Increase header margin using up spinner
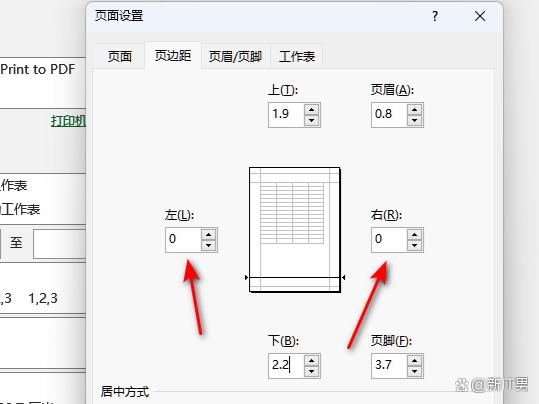Image resolution: width=539 pixels, height=404 pixels. click(x=415, y=110)
